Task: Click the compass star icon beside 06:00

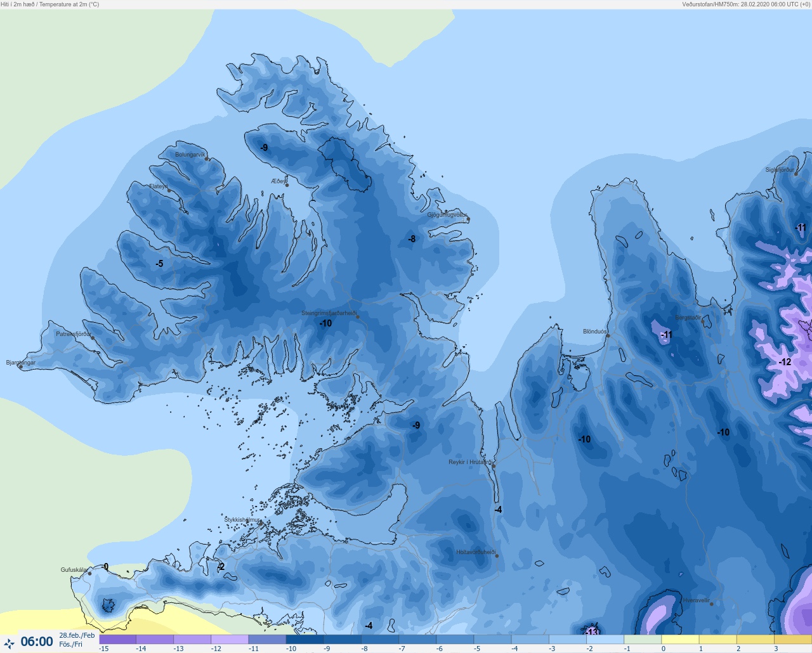Action: pyautogui.click(x=9, y=643)
